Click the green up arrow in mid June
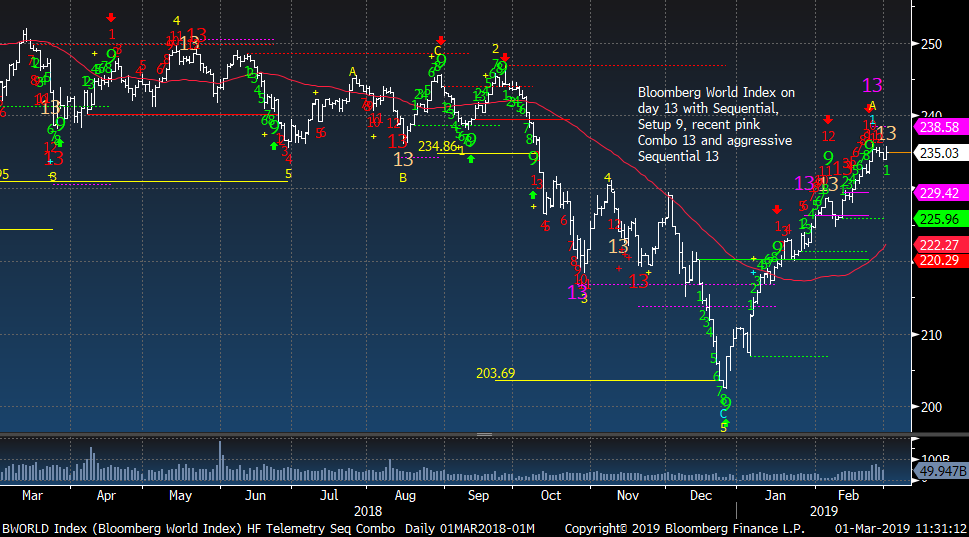Viewport: 969px width, 537px height. 274,146
